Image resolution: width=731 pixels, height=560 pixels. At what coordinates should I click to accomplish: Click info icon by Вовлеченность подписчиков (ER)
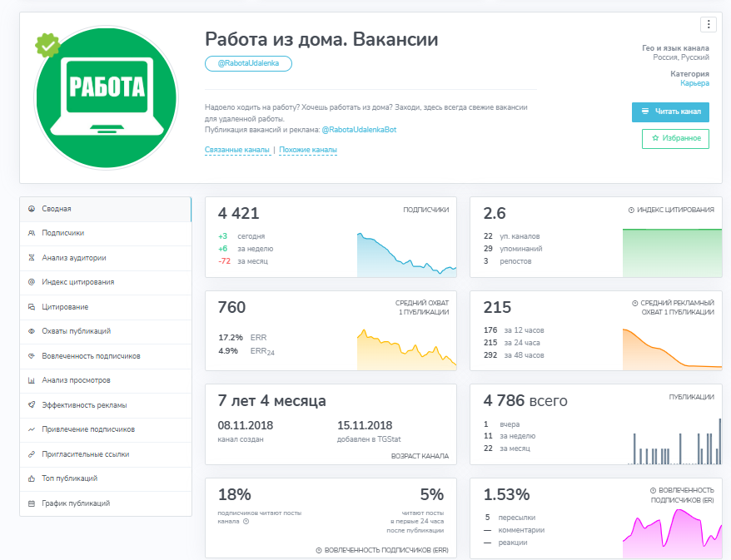coord(653,491)
